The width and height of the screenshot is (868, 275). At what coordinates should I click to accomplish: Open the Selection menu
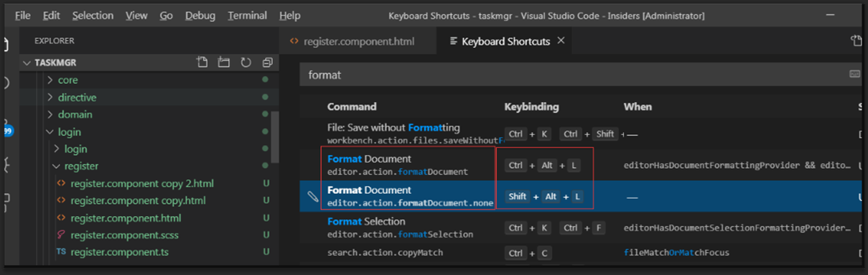click(x=93, y=15)
